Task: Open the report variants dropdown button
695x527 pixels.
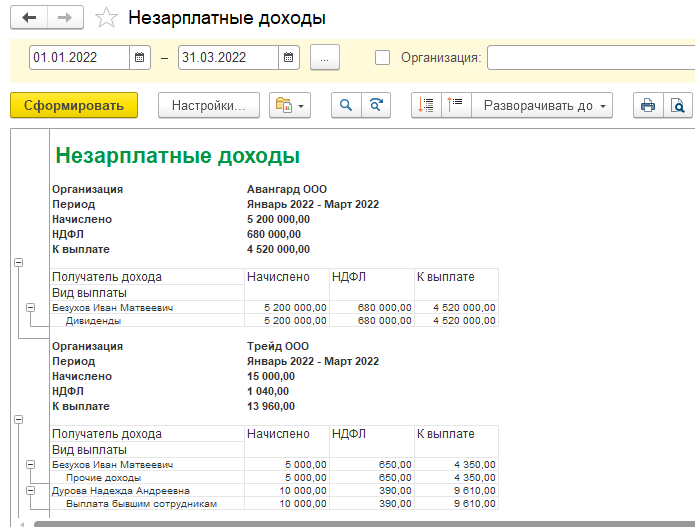Action: click(290, 105)
